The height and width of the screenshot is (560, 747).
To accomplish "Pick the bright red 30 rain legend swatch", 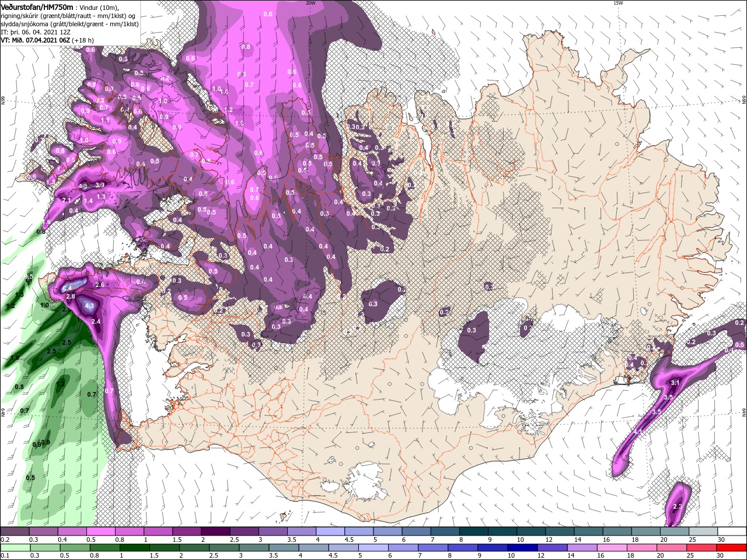I will click(732, 548).
